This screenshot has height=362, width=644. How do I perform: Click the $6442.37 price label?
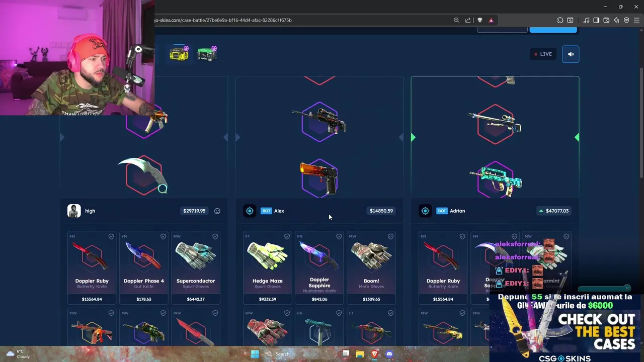coord(196,299)
